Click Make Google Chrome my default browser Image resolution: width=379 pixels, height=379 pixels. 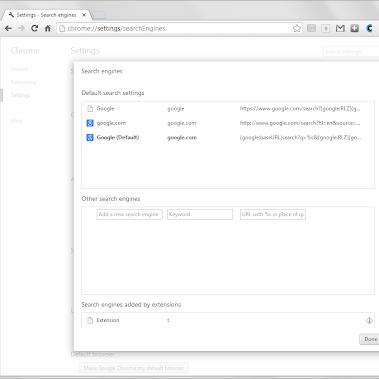[x=133, y=368]
